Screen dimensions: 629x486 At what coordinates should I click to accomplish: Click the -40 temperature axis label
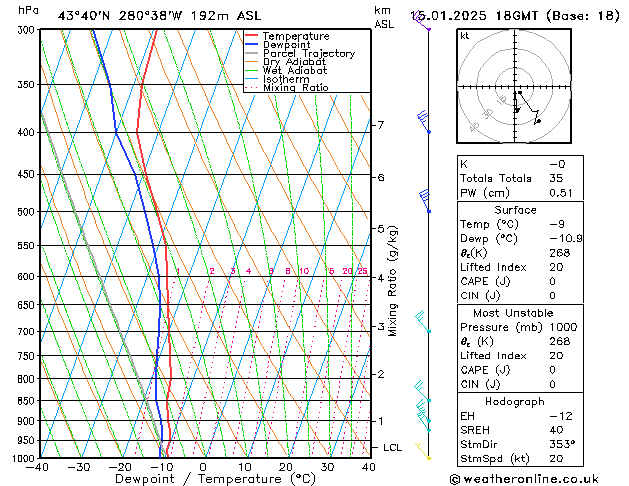click(x=37, y=467)
